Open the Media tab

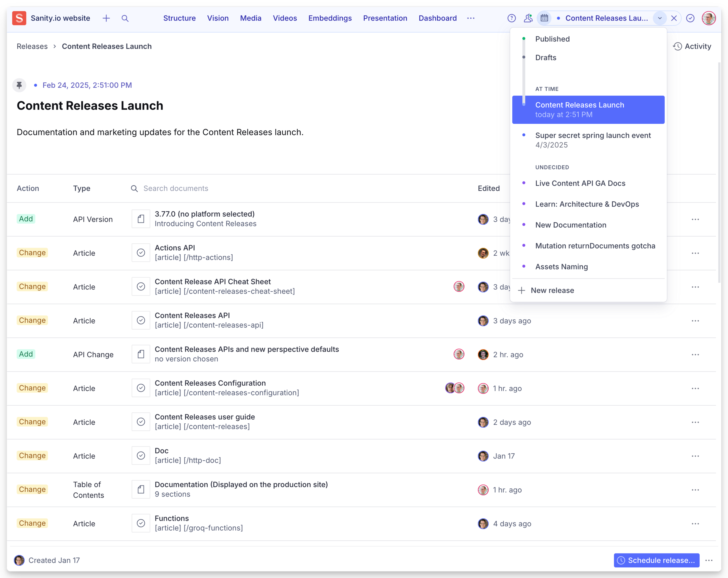tap(251, 18)
